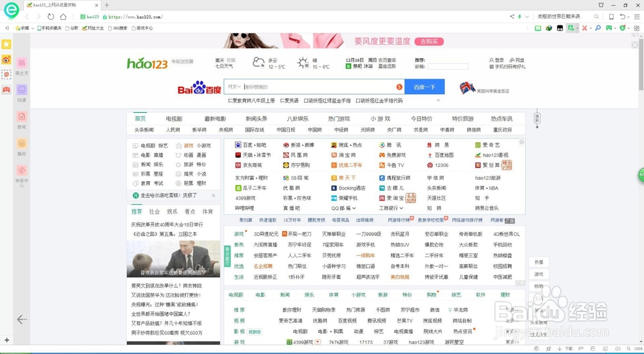This screenshot has width=644, height=354.
Task: Expand the 网页 search type dropdown
Action: (x=234, y=87)
